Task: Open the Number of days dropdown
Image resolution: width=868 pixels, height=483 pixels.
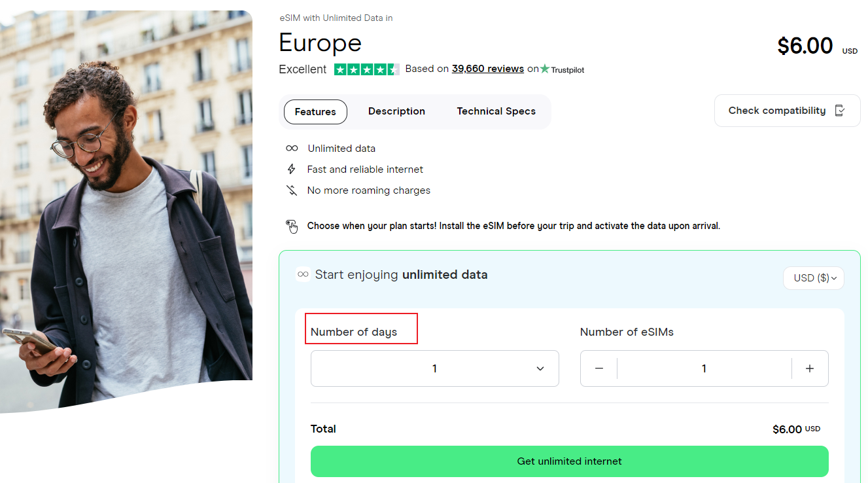Action: [x=434, y=368]
